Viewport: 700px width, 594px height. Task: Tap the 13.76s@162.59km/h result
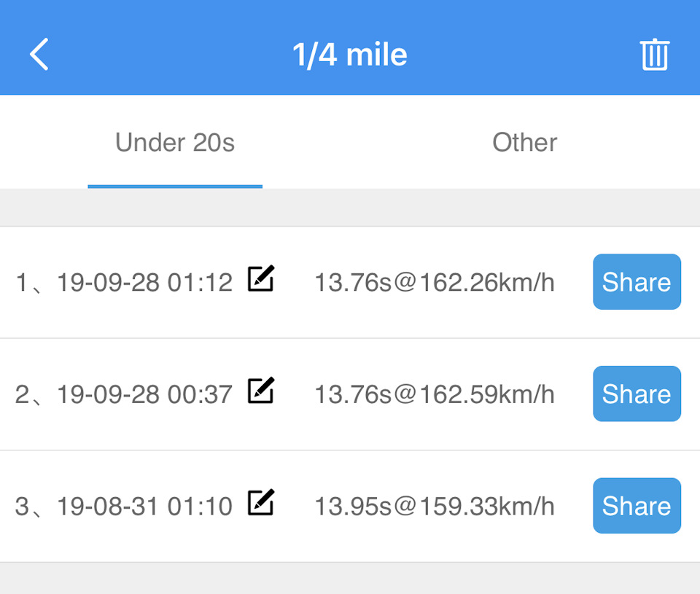[435, 395]
